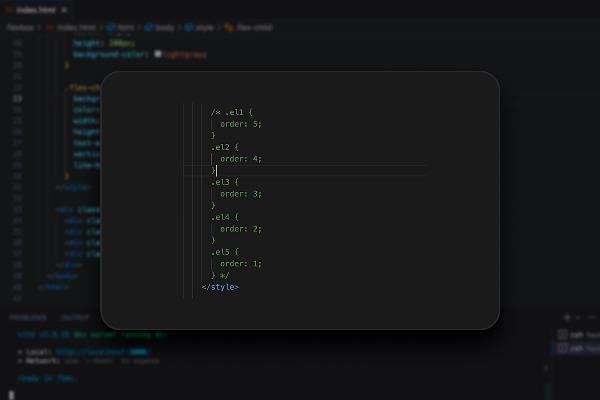Select the highlighted zsh terminal entry
Screen dimensions: 600x400
pyautogui.click(x=578, y=348)
